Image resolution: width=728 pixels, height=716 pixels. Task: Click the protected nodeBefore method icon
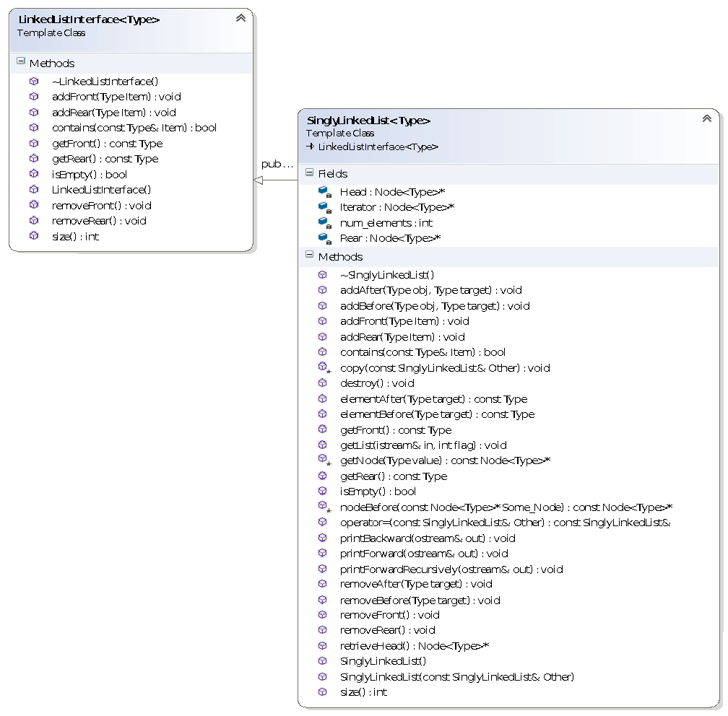(x=324, y=507)
